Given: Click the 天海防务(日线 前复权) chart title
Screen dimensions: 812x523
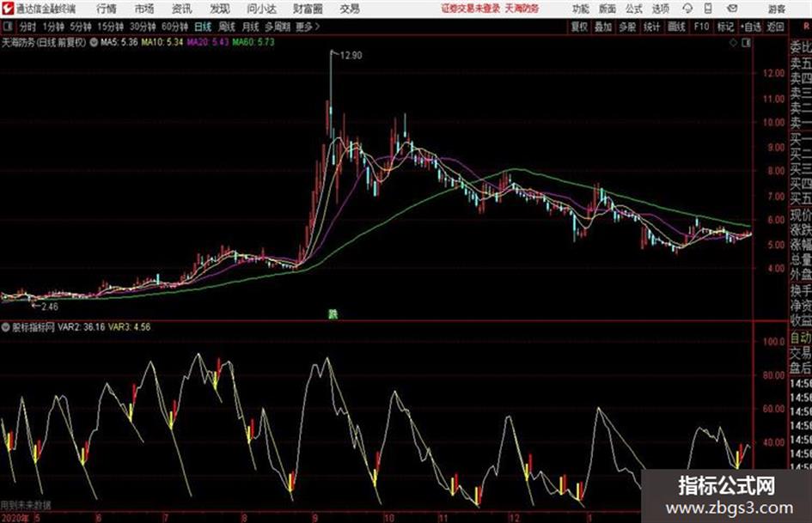Looking at the screenshot, I should [44, 42].
